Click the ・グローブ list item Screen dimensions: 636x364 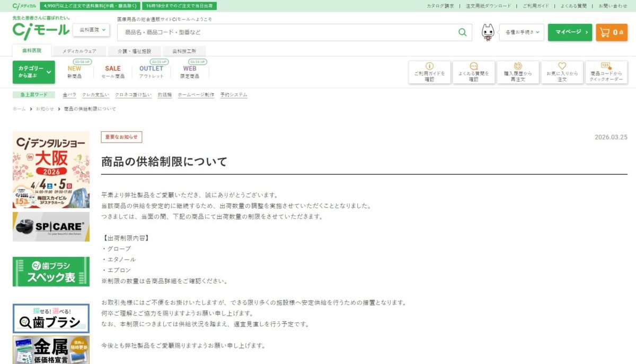click(x=116, y=248)
